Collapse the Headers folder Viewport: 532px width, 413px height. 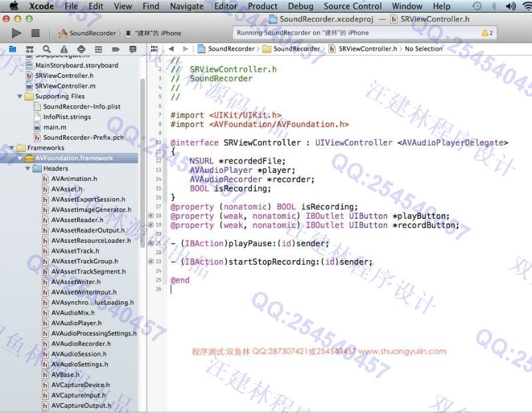coord(28,169)
